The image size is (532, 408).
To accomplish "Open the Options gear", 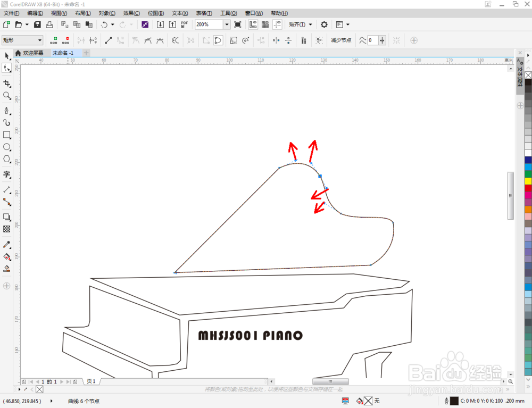I will click(x=324, y=24).
